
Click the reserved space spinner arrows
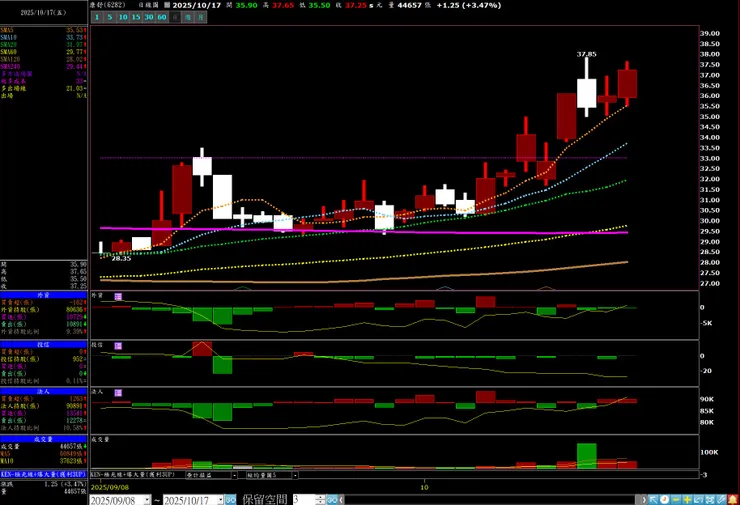click(320, 498)
